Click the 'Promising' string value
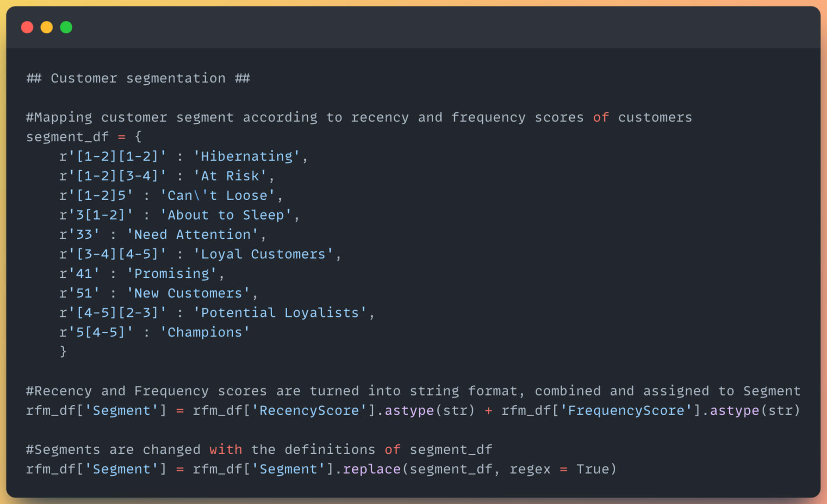 coord(172,274)
